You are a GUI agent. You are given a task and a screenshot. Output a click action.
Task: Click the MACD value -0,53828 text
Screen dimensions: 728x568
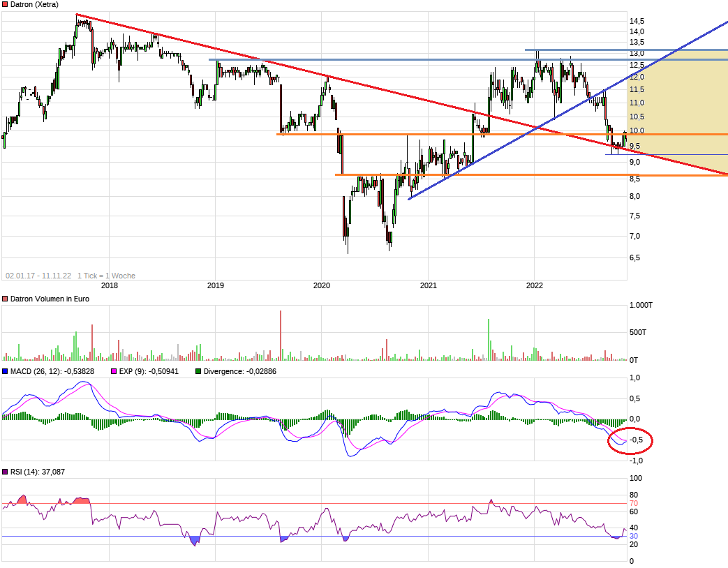pyautogui.click(x=75, y=371)
